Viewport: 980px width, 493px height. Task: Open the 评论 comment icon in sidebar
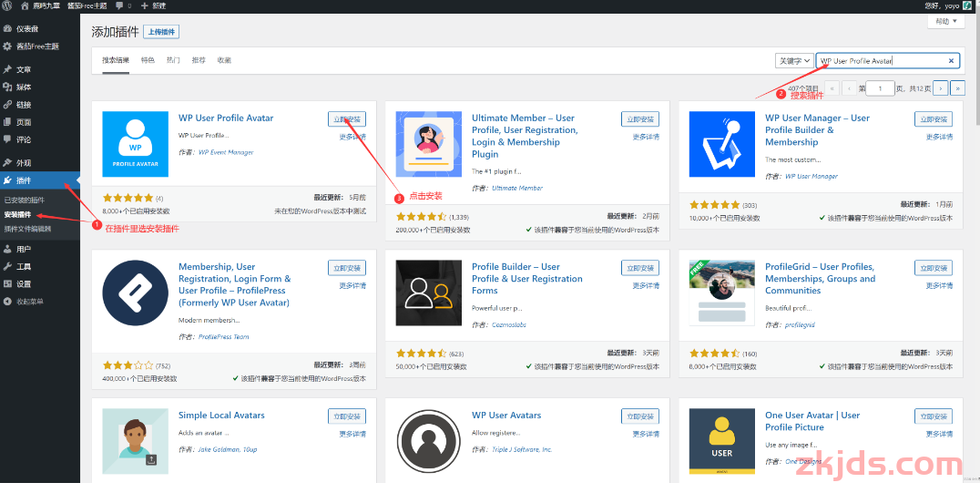pyautogui.click(x=7, y=139)
